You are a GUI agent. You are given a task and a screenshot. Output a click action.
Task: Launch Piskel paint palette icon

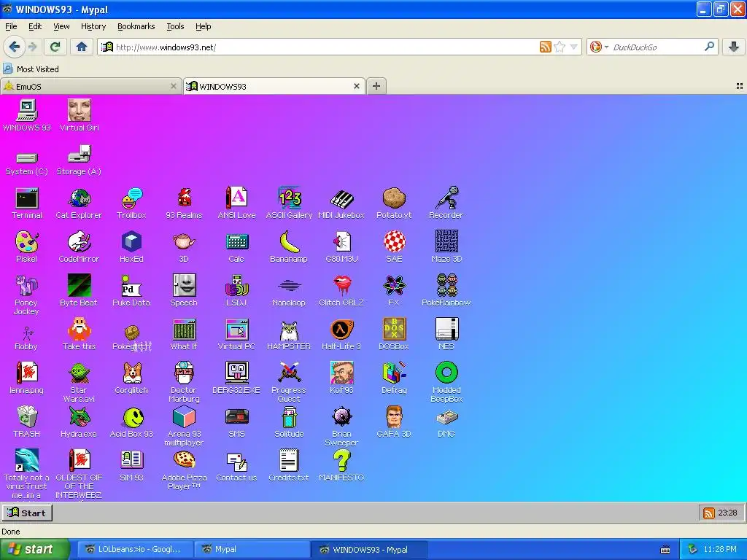(x=27, y=247)
